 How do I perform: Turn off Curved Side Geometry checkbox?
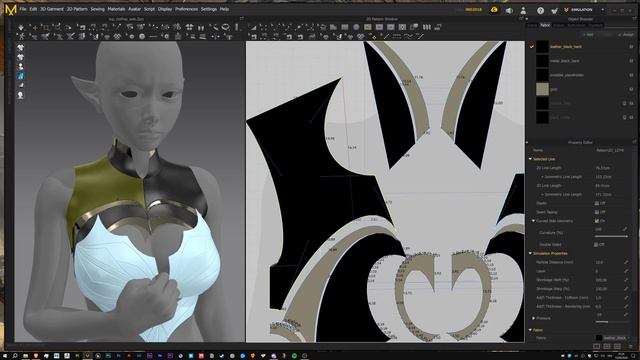point(597,221)
